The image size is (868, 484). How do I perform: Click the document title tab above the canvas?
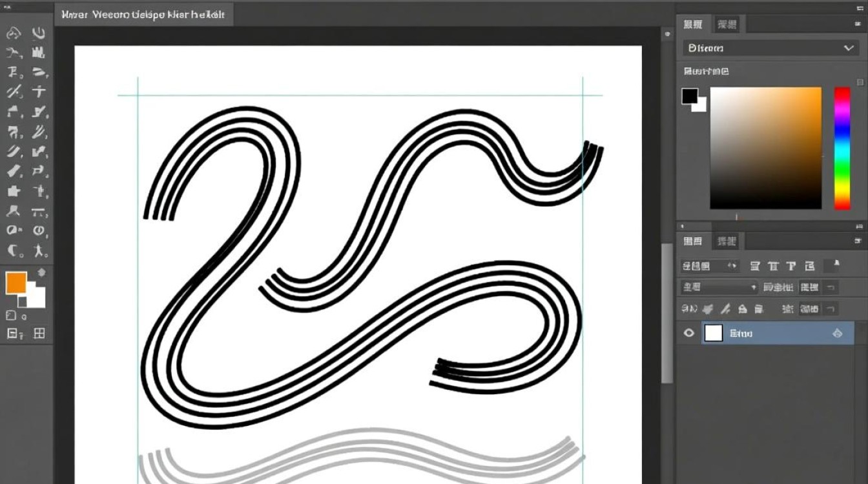pyautogui.click(x=143, y=14)
